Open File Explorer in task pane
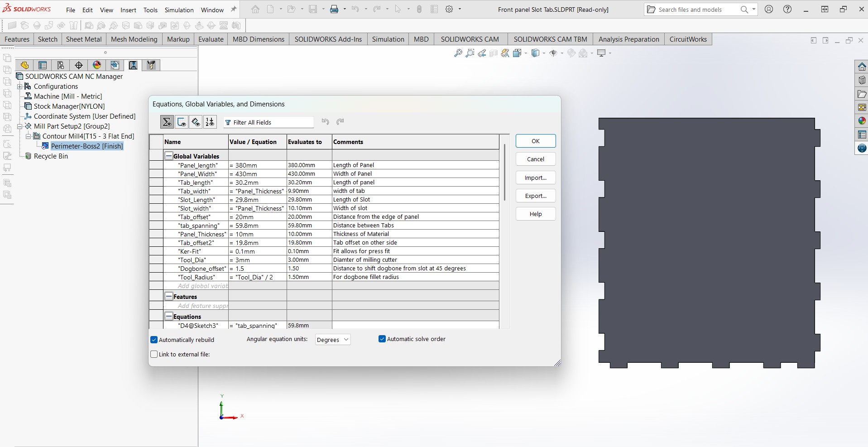The width and height of the screenshot is (868, 447). click(862, 94)
